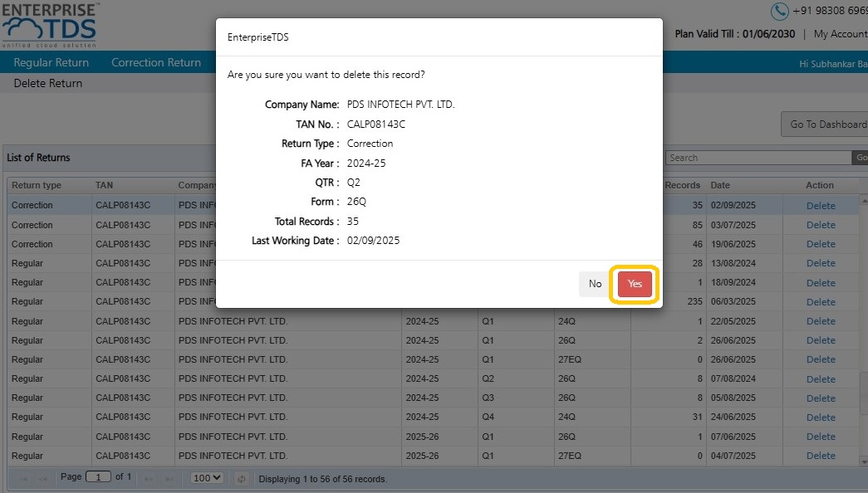Sort by the Return type column header
868x493 pixels.
click(37, 185)
